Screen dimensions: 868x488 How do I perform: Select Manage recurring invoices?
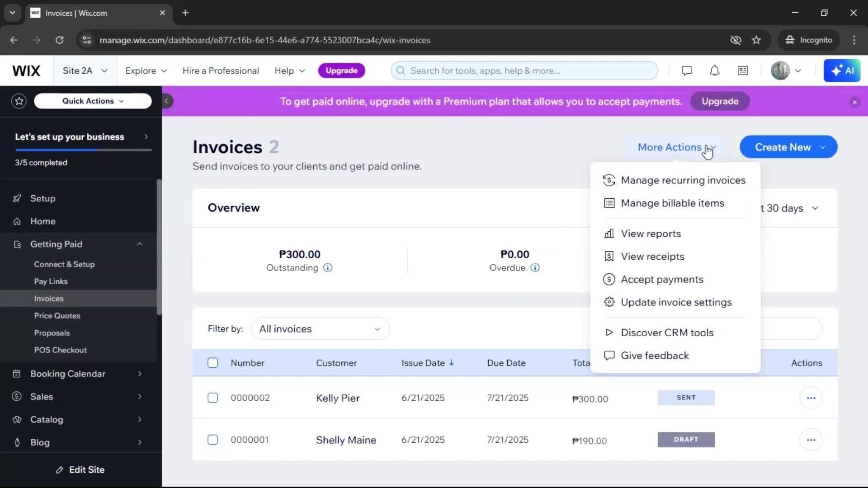675,180
